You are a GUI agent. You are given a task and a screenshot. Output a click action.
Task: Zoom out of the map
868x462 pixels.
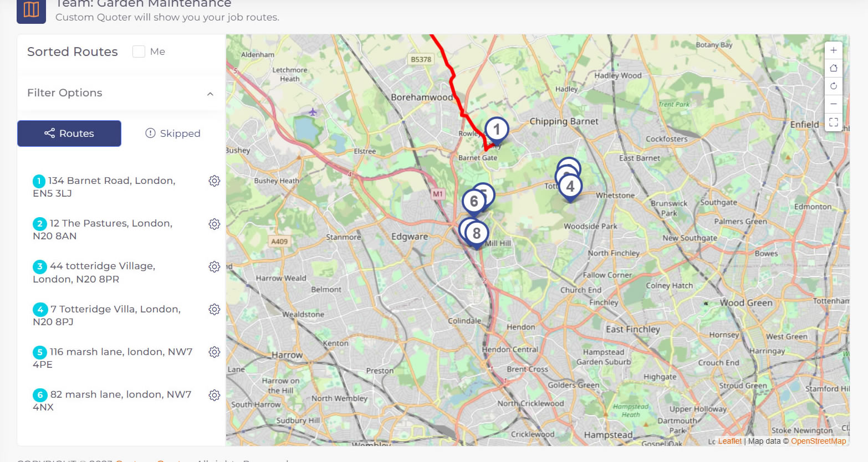[833, 104]
